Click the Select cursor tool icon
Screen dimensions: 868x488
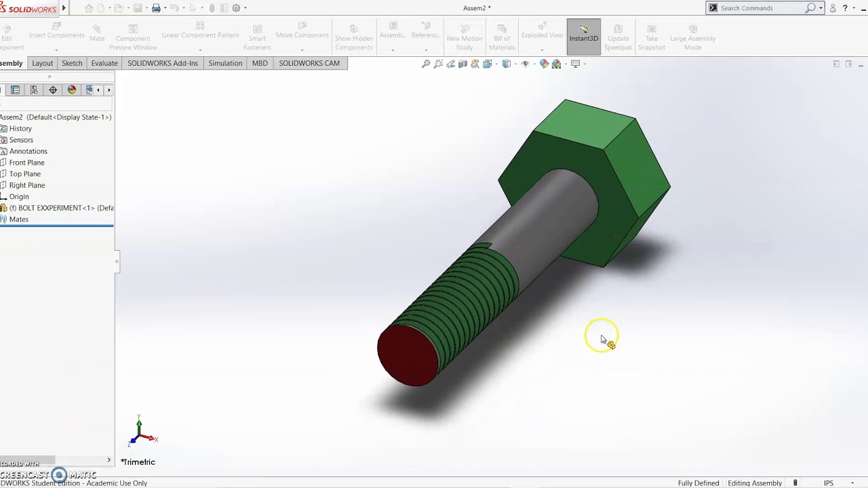point(193,8)
